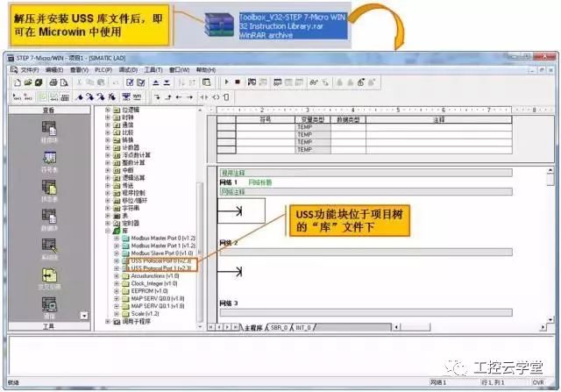Screen dimensions: 561x392
Task: Insert Line Left ladder icon
Action: pyautogui.click(x=179, y=97)
